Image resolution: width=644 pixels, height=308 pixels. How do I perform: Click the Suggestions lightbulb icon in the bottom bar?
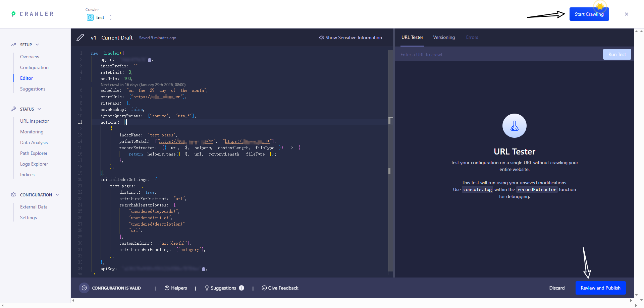207,288
